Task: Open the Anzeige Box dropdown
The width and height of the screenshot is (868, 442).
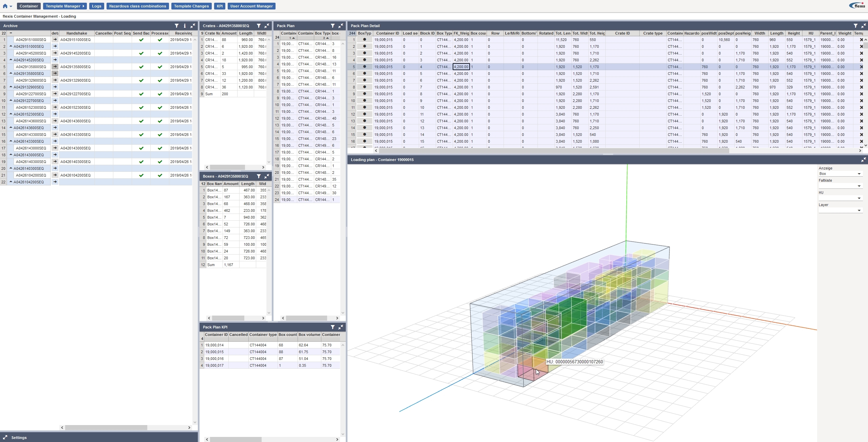Action: tap(840, 174)
